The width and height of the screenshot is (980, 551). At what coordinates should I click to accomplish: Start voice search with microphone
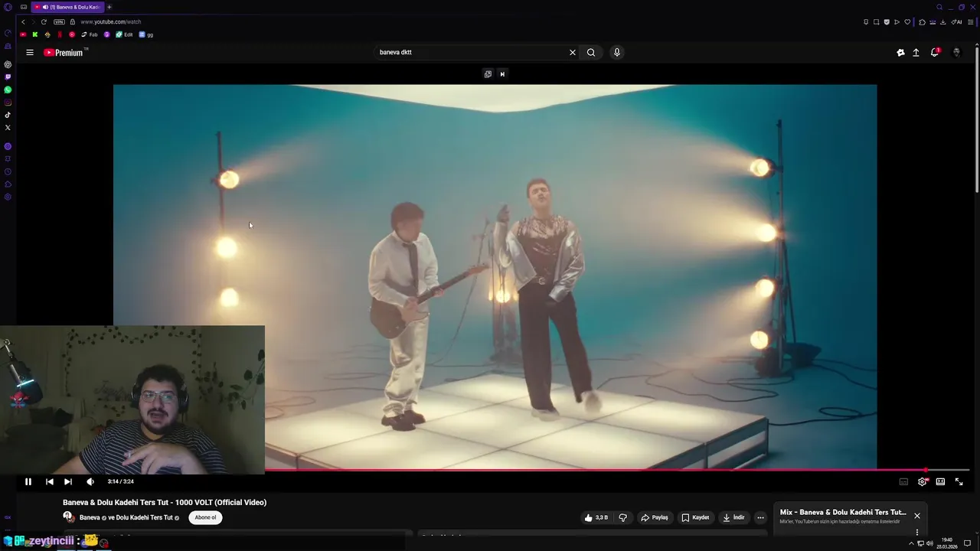click(617, 52)
